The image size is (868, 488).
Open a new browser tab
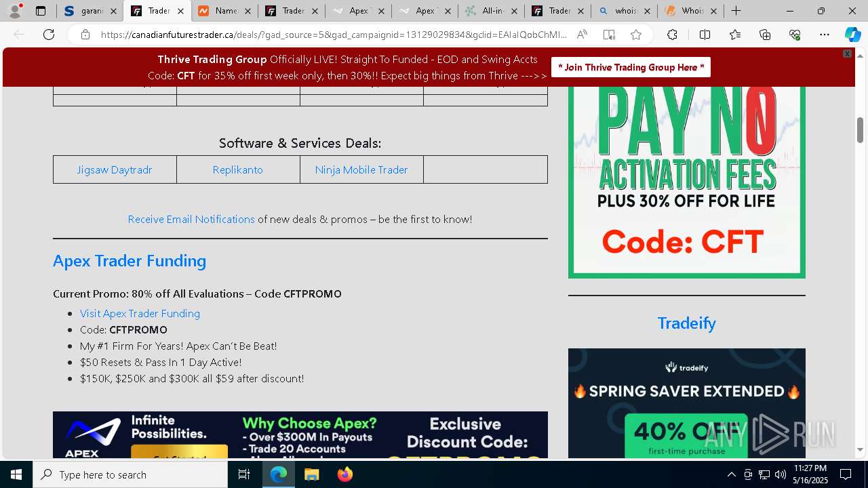(x=736, y=11)
